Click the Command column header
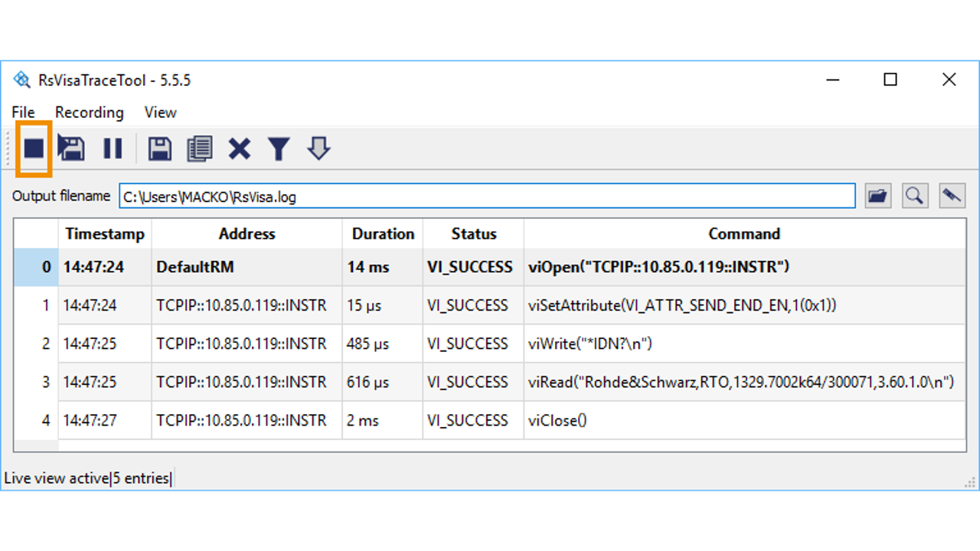This screenshot has height=551, width=980. [744, 234]
